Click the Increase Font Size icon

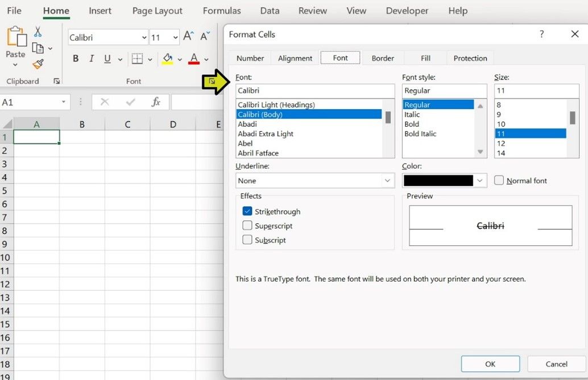point(188,36)
